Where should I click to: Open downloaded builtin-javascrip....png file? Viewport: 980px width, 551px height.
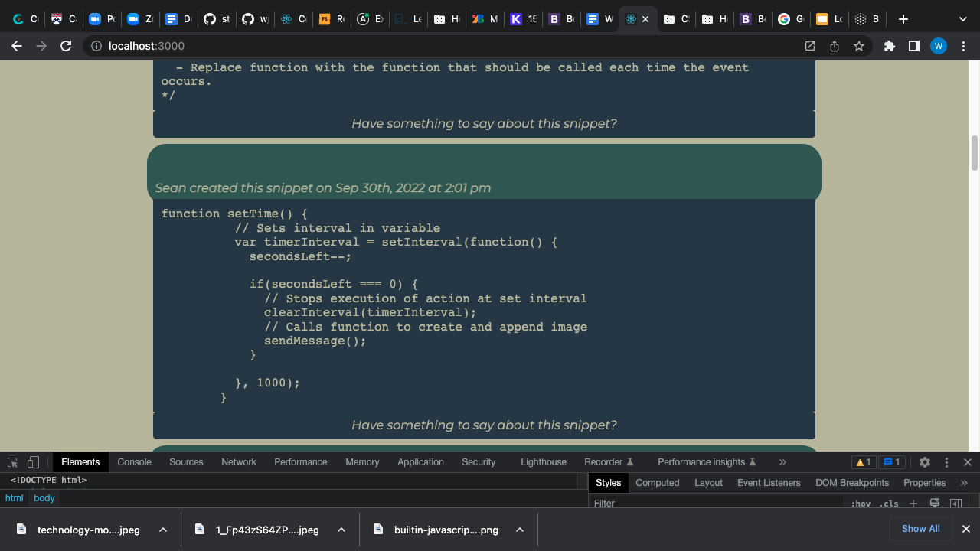pyautogui.click(x=435, y=530)
